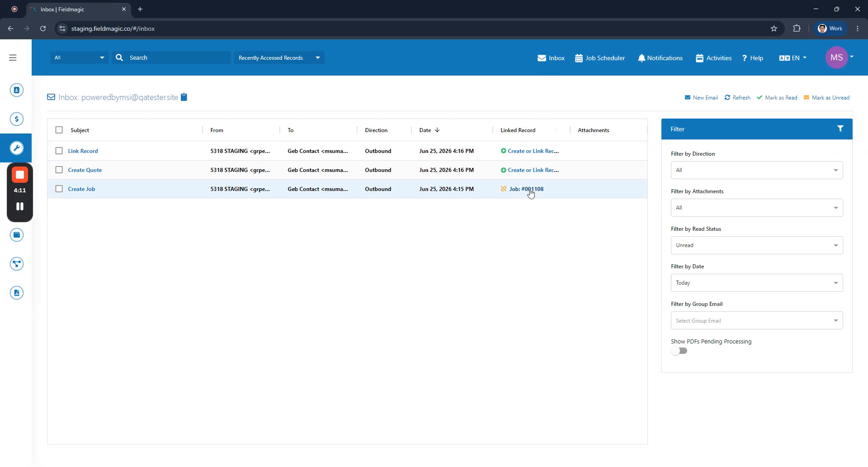Open the Create Quote email subject

coord(85,170)
